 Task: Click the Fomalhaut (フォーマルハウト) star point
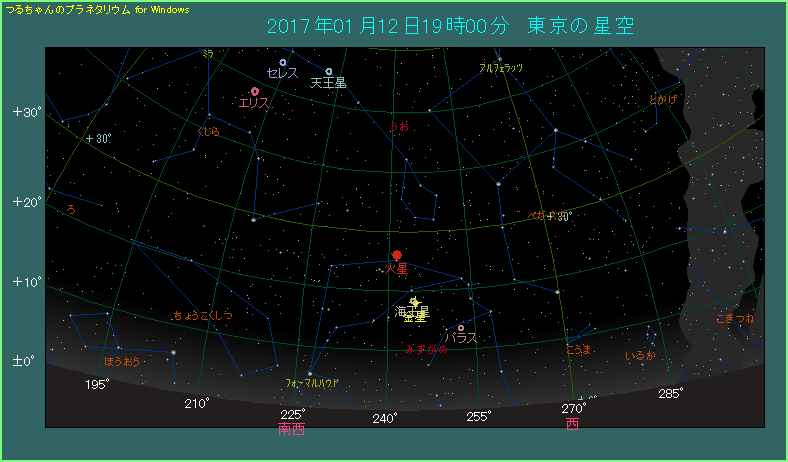click(310, 374)
